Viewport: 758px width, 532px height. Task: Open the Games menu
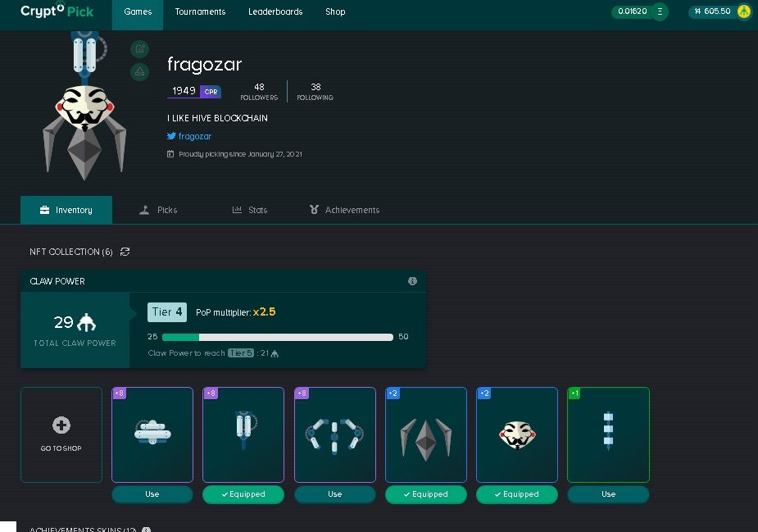pyautogui.click(x=138, y=11)
